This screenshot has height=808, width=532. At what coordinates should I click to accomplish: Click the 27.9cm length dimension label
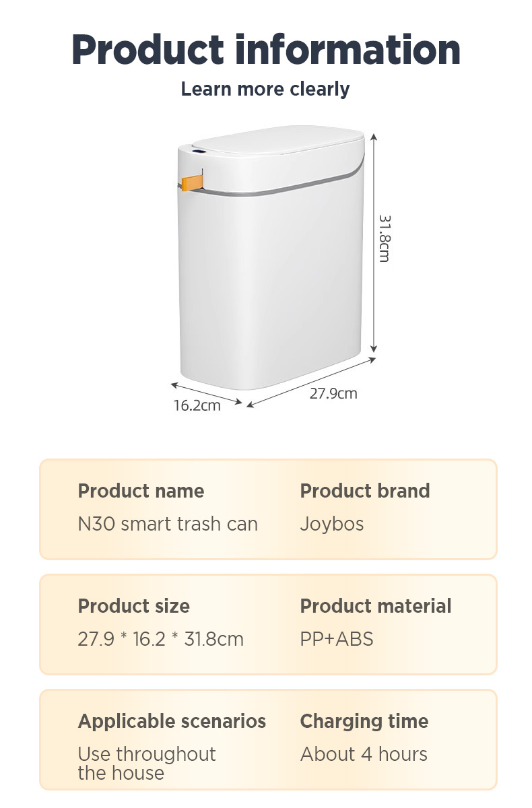click(333, 393)
